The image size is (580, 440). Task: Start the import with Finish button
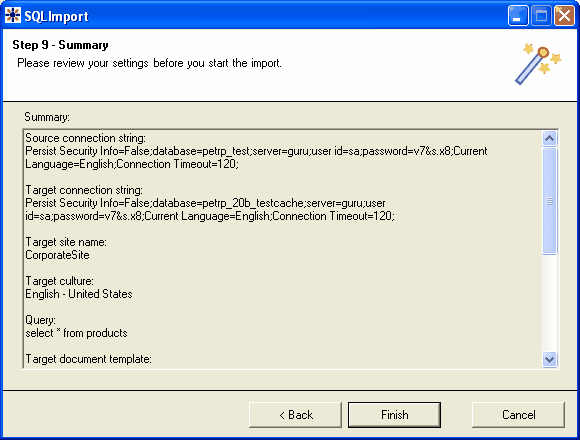coord(394,415)
